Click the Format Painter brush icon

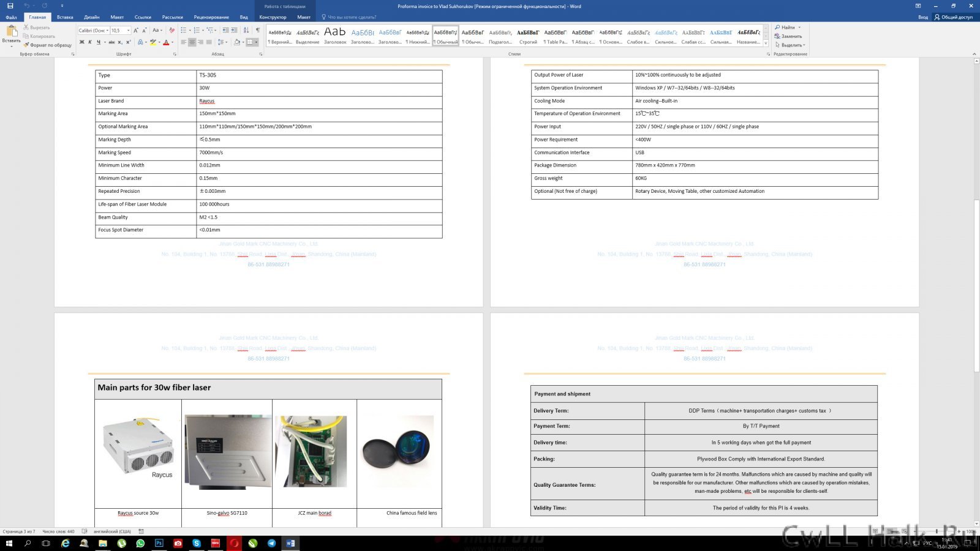coord(26,45)
